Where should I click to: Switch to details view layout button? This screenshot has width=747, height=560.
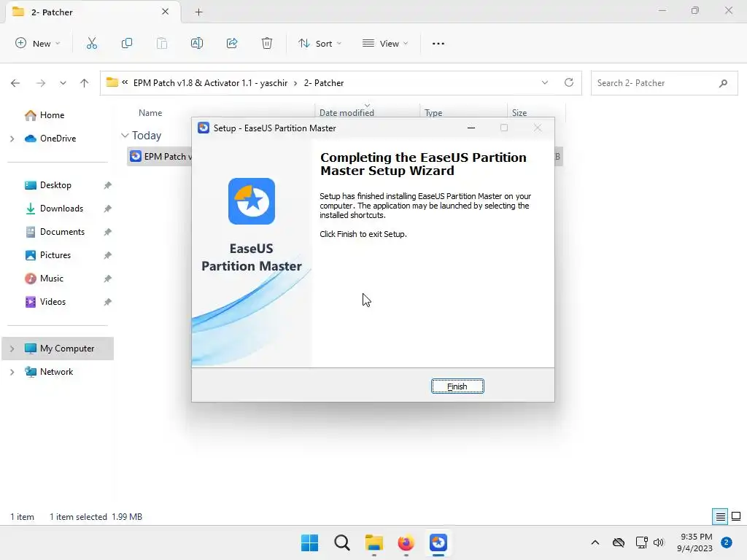[720, 516]
